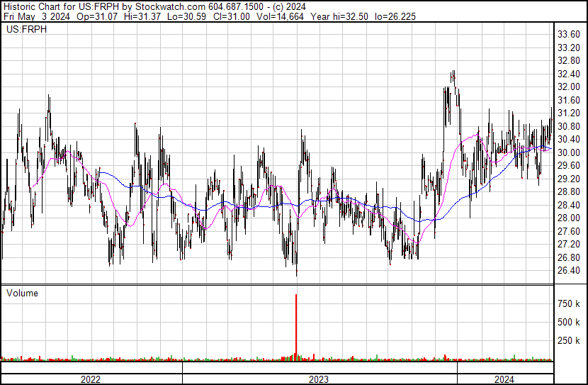Viewport: 588px width, 385px height.
Task: Click the 250 k volume axis label
Action: 569,341
